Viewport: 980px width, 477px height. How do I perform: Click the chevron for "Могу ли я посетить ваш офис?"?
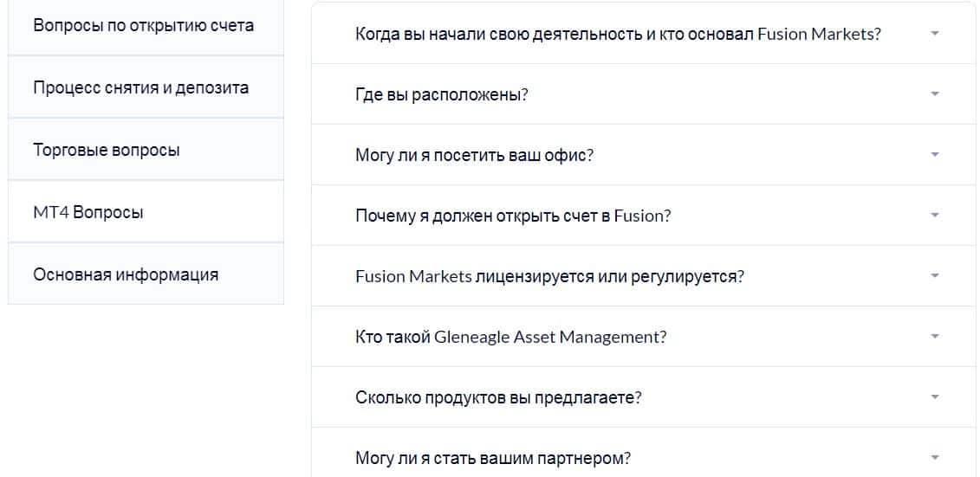(x=934, y=155)
